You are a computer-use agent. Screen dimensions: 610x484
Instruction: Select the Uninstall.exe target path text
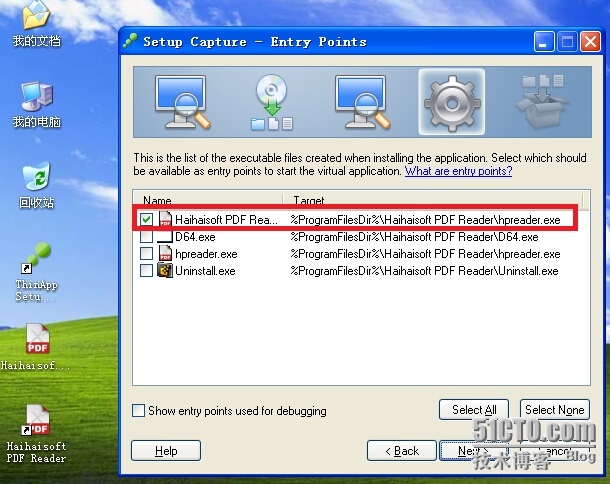(424, 271)
